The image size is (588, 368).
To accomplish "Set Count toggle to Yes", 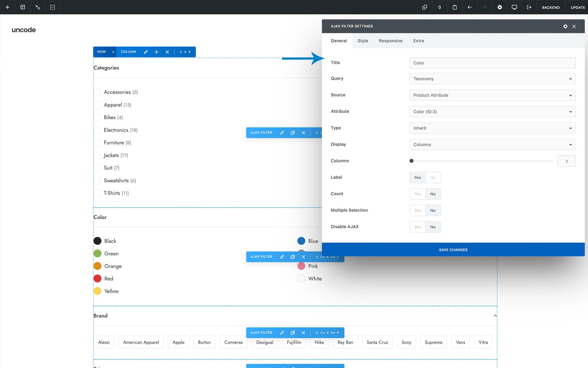I will pyautogui.click(x=417, y=194).
